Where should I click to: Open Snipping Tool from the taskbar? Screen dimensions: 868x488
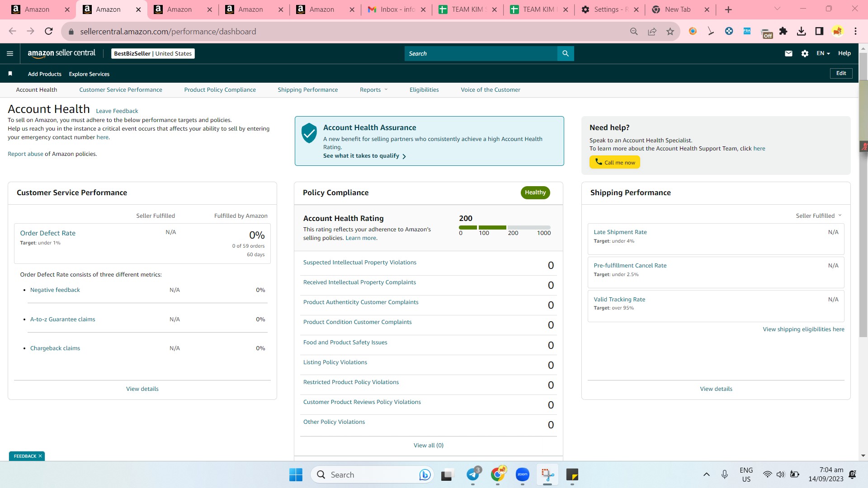point(547,474)
